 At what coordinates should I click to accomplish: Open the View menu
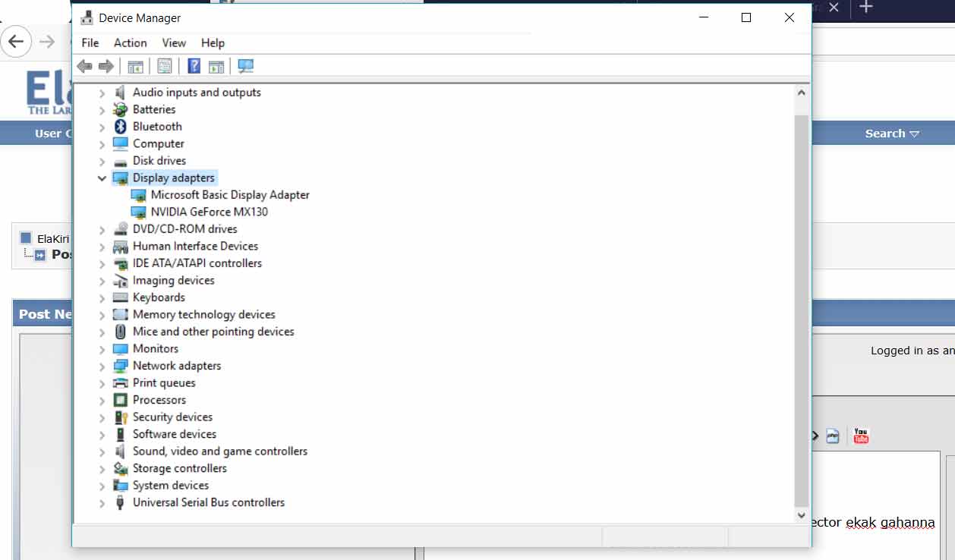174,43
